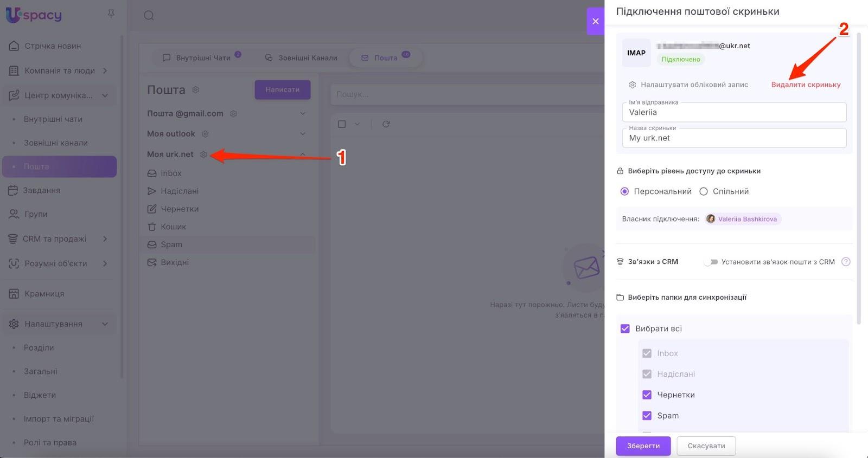The height and width of the screenshot is (458, 868).
Task: Collapse the Моя urk.net mailbox
Action: point(303,154)
